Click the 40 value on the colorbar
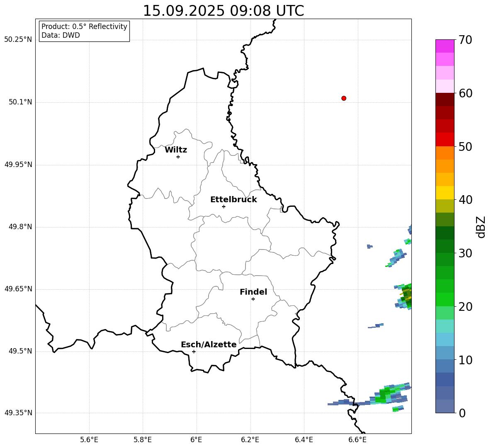Viewport: 491px width, 448px height. point(465,200)
